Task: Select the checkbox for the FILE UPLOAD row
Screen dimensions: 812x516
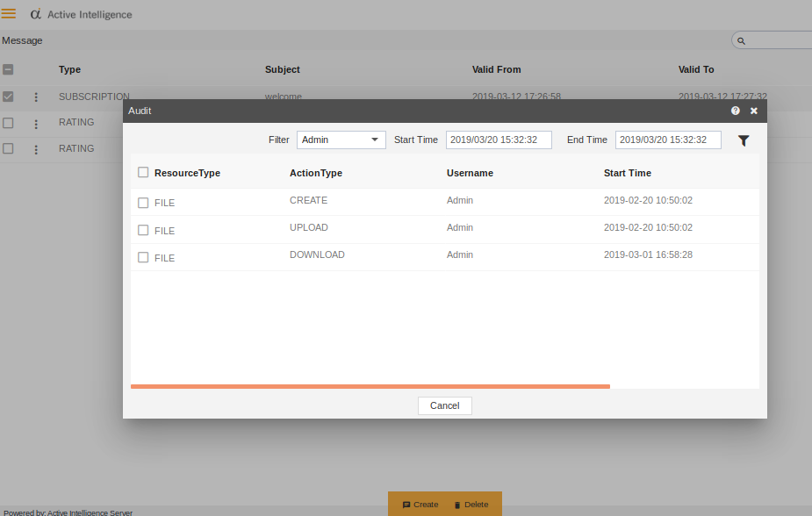Action: pyautogui.click(x=143, y=231)
